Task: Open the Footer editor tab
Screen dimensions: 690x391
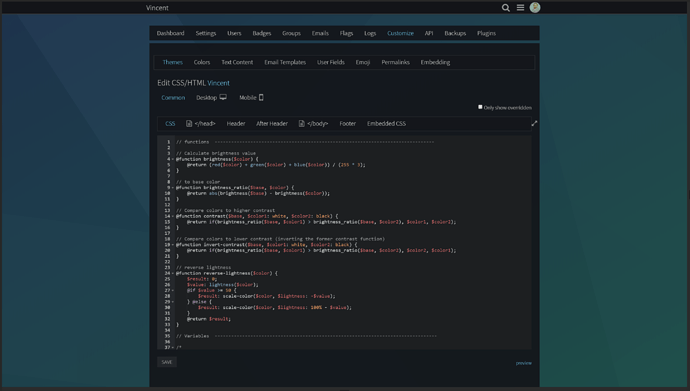Action: pyautogui.click(x=348, y=124)
